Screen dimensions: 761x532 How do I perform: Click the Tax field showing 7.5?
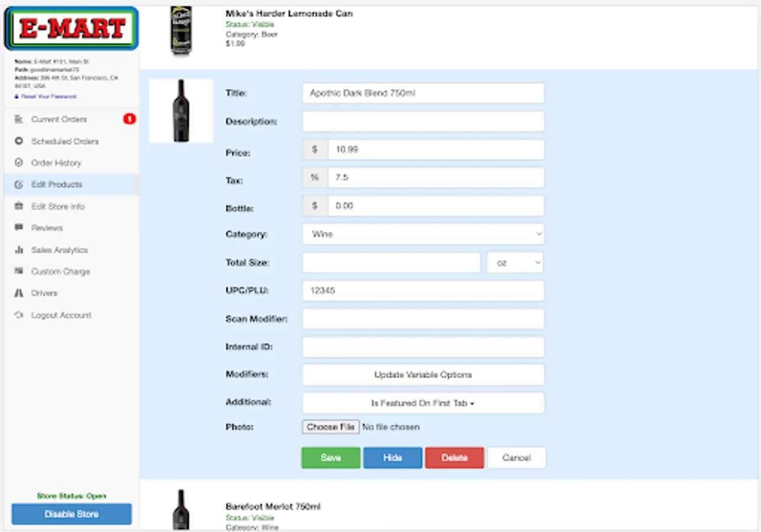coord(436,178)
